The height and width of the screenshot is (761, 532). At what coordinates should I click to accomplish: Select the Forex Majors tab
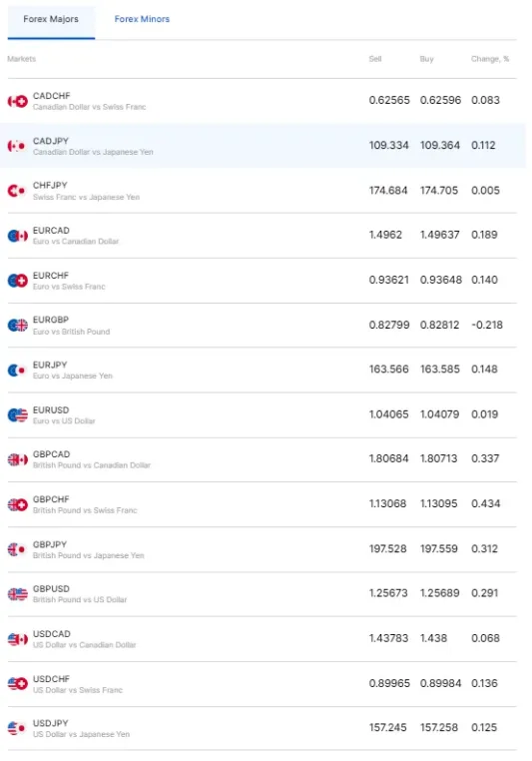click(51, 19)
